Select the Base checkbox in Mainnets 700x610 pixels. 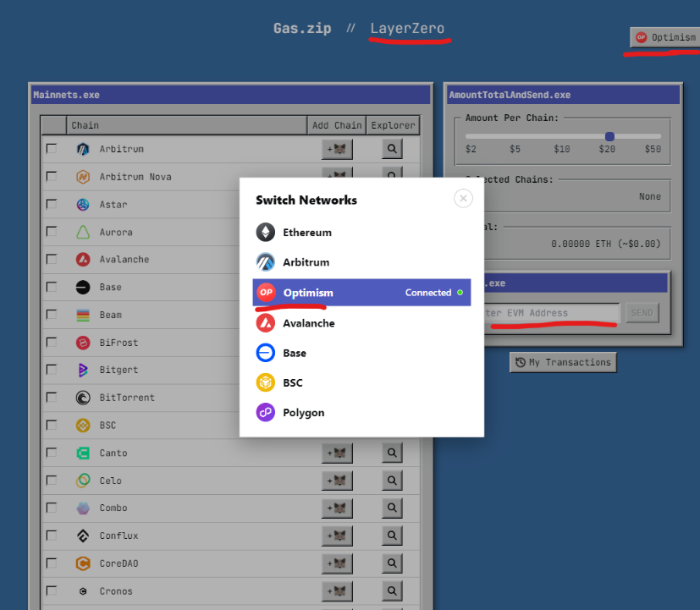pyautogui.click(x=52, y=287)
